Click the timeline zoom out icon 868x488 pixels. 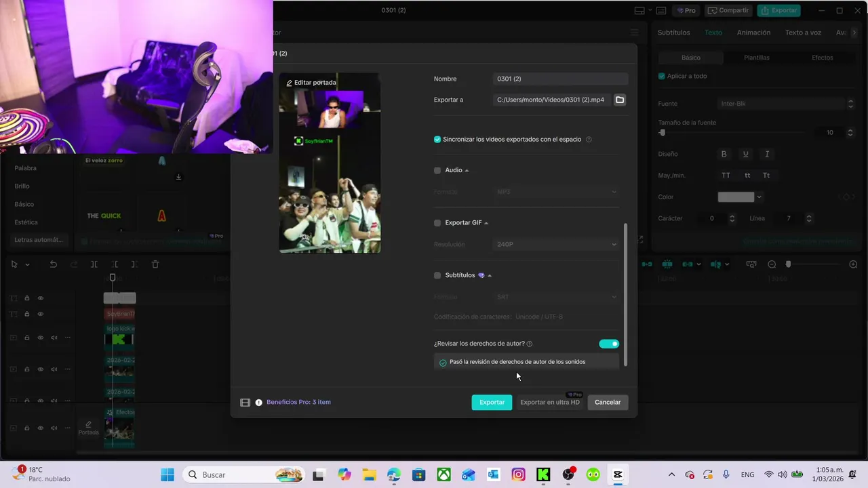pyautogui.click(x=772, y=264)
